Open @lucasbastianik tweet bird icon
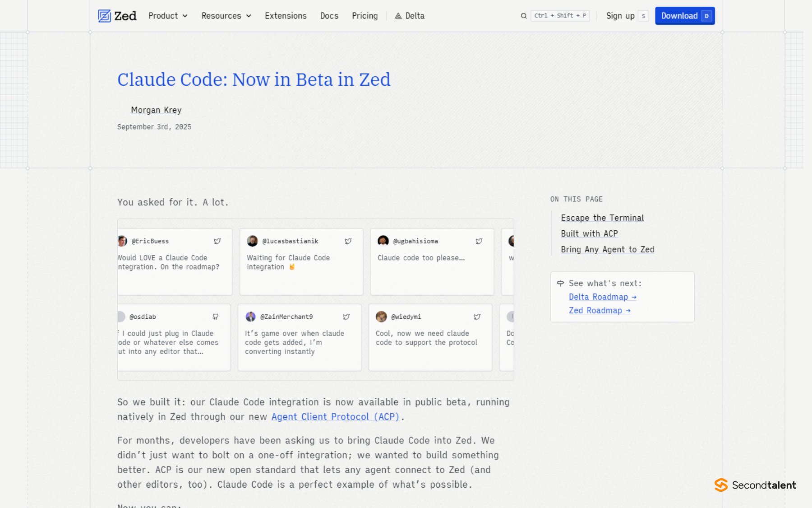Screen dimensions: 812x508 348,241
